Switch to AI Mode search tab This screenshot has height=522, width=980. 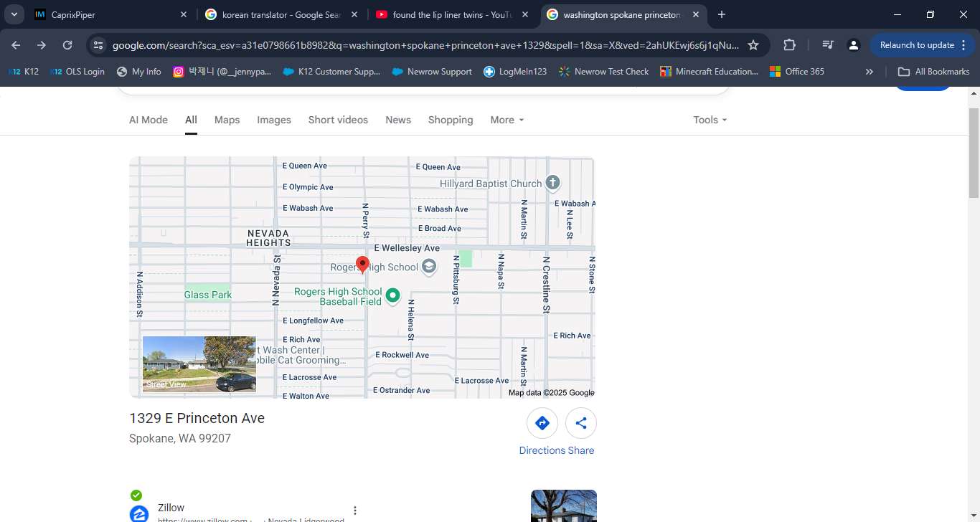[x=149, y=120]
